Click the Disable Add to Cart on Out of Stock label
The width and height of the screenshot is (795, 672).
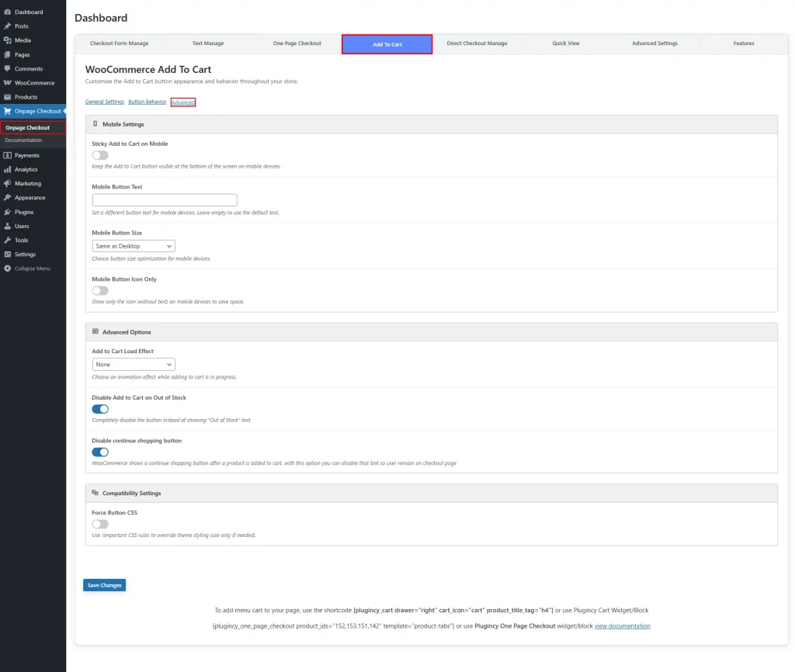coord(139,398)
